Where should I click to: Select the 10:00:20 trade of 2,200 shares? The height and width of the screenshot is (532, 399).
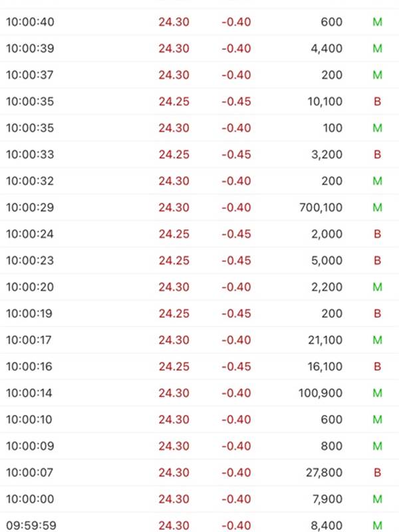click(x=199, y=287)
